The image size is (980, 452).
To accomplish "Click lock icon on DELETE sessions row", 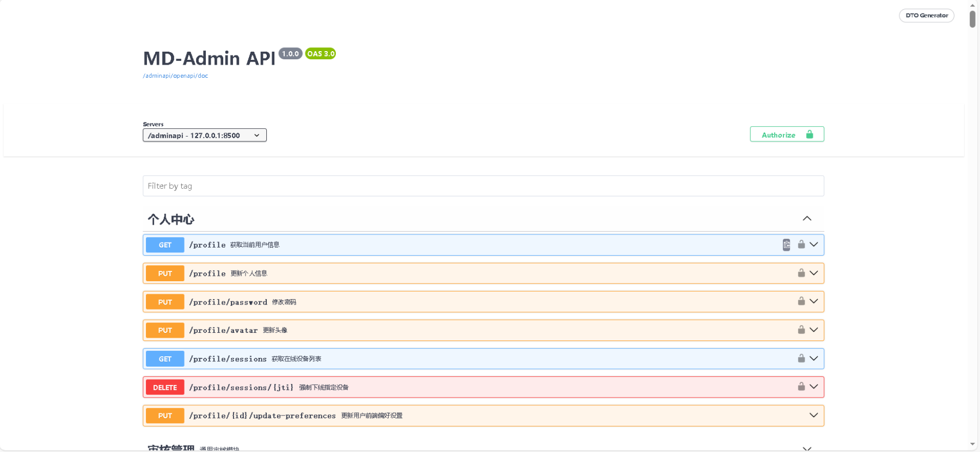I will (801, 387).
